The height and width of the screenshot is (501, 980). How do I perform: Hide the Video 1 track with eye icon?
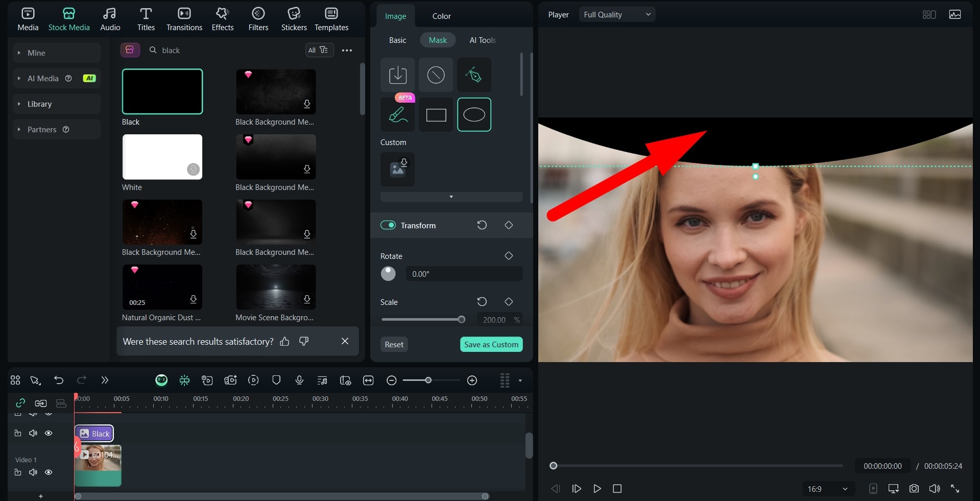pyautogui.click(x=49, y=472)
